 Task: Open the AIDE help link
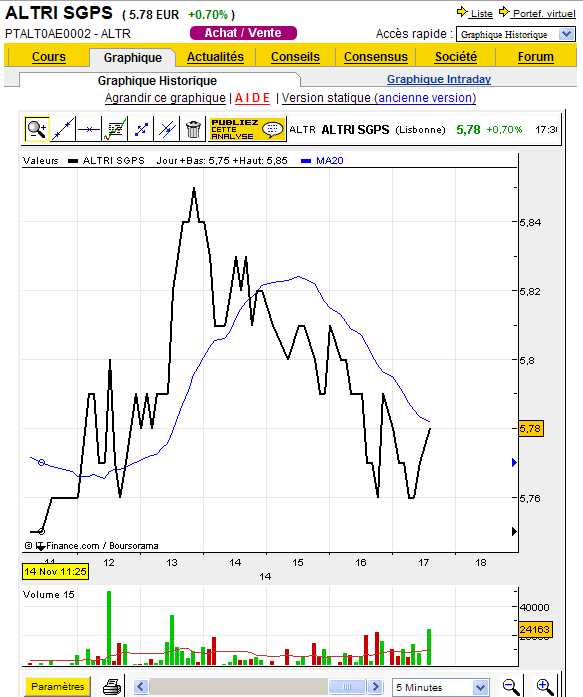[252, 98]
